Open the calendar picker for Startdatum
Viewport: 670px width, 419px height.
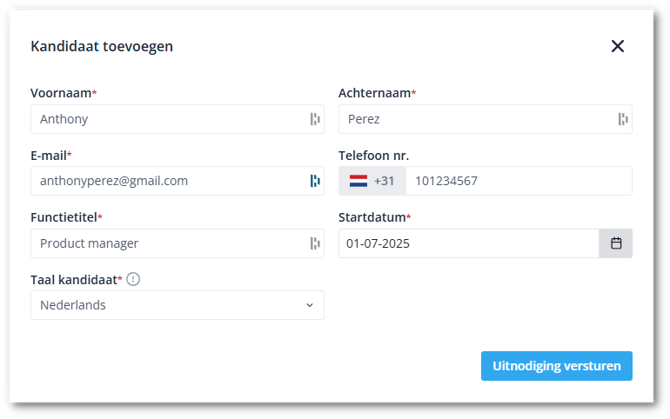pos(616,243)
